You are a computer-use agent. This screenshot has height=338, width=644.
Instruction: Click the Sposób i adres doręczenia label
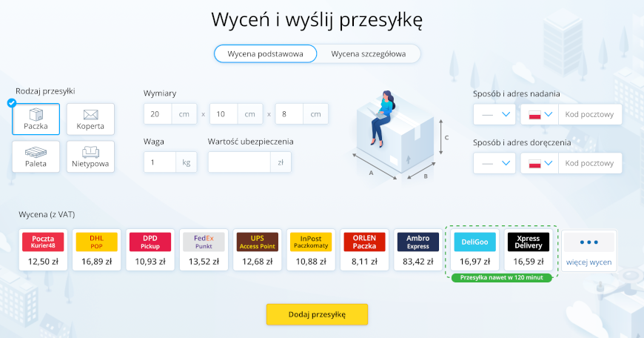point(522,142)
